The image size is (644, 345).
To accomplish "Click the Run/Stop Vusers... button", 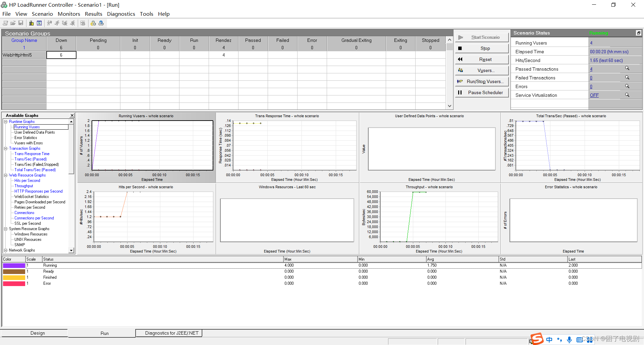I will (482, 81).
